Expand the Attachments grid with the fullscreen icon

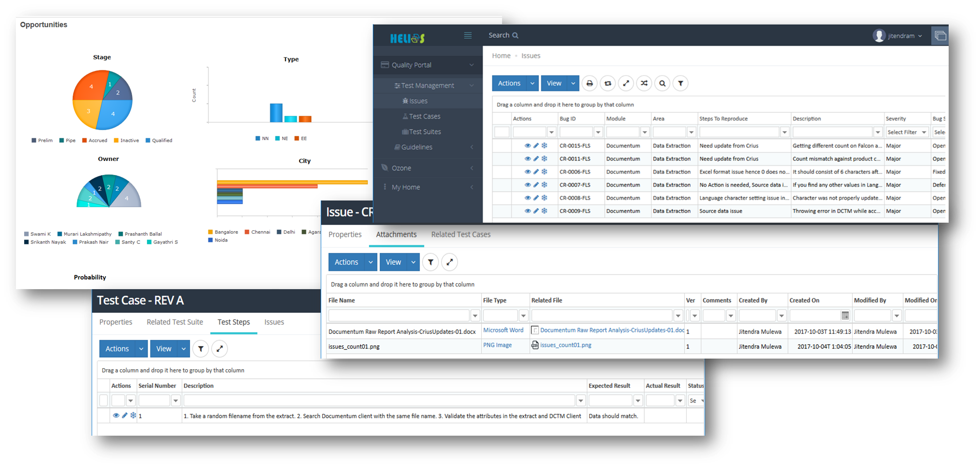449,262
